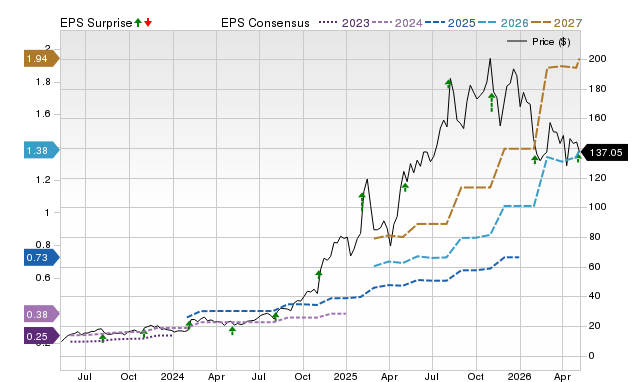
Task: Click the 160 price axis label
Action: tap(598, 118)
